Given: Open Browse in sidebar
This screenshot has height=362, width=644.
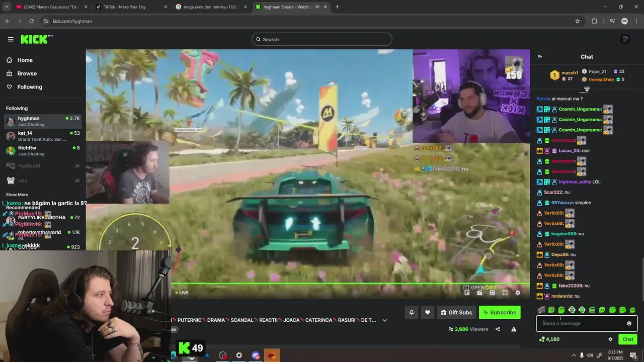Looking at the screenshot, I should 27,73.
